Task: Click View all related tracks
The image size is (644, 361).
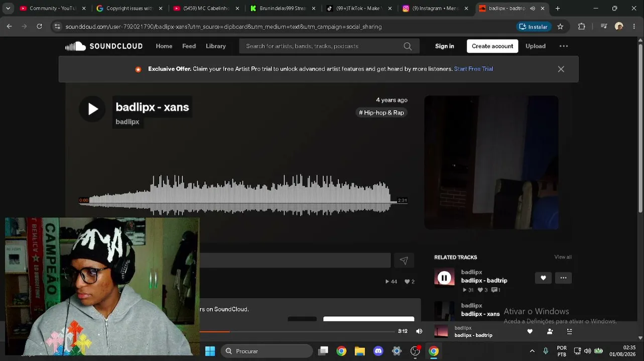Action: click(x=563, y=257)
